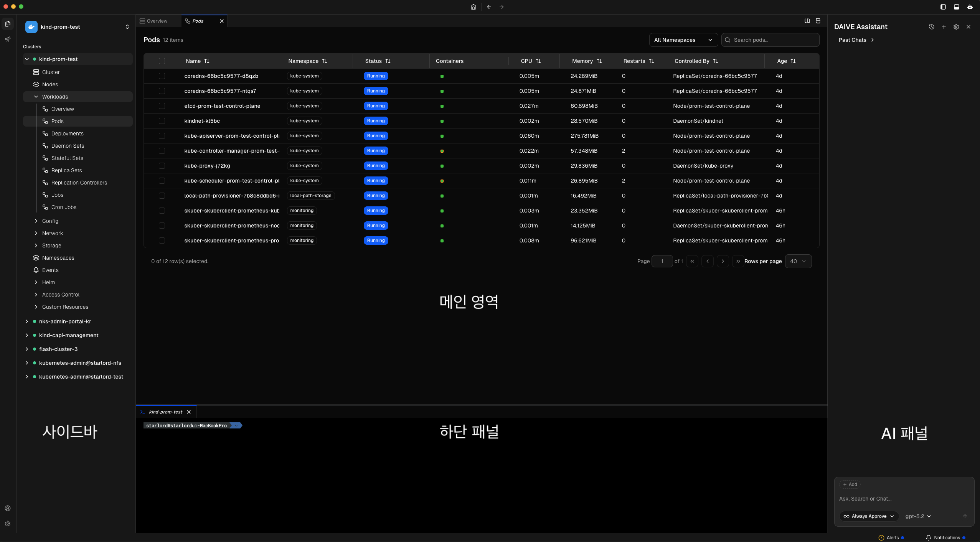Go to next page of pods
Screen dimensions: 980x542
coord(723,261)
